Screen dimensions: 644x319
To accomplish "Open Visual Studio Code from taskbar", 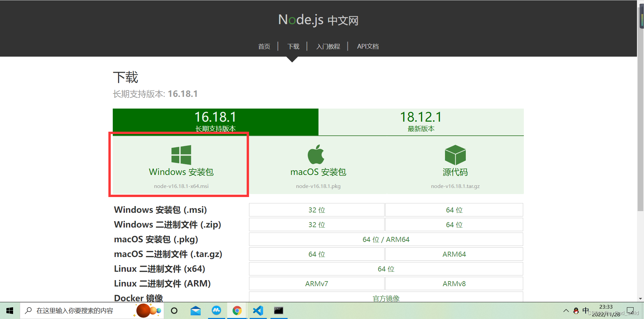I will click(258, 311).
